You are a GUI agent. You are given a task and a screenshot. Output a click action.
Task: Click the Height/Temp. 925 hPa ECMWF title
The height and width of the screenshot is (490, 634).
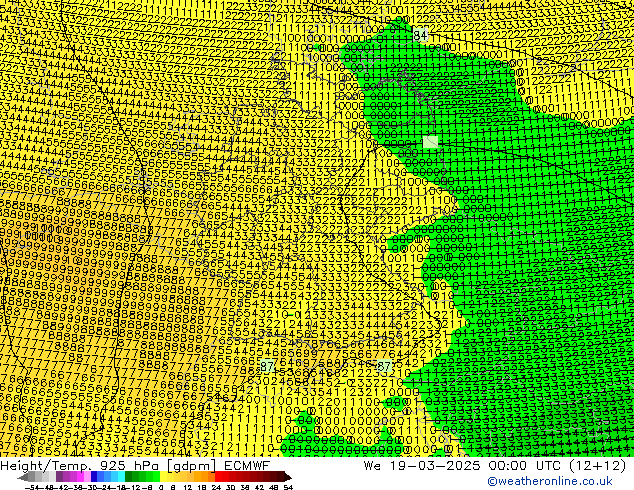point(135,466)
